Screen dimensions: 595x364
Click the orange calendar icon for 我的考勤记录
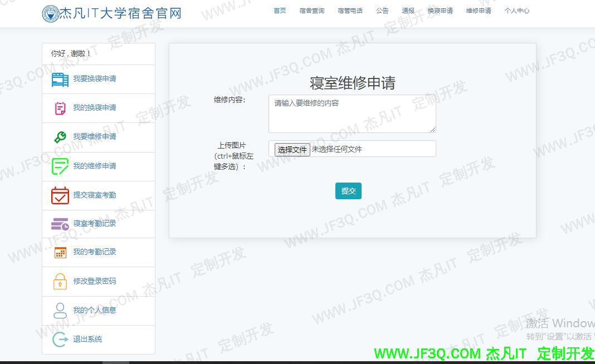(x=60, y=253)
